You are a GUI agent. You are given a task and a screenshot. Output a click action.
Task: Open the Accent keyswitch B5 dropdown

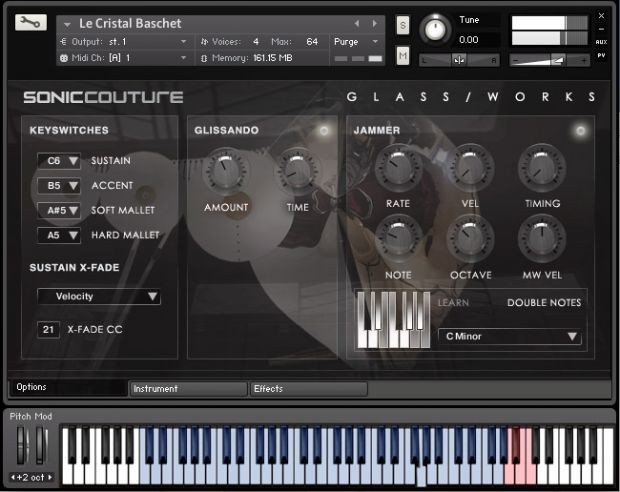pyautogui.click(x=59, y=185)
